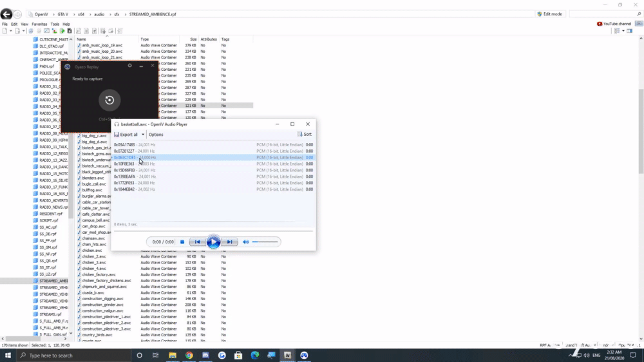Open the Edit menu
The height and width of the screenshot is (362, 644).
pyautogui.click(x=14, y=24)
